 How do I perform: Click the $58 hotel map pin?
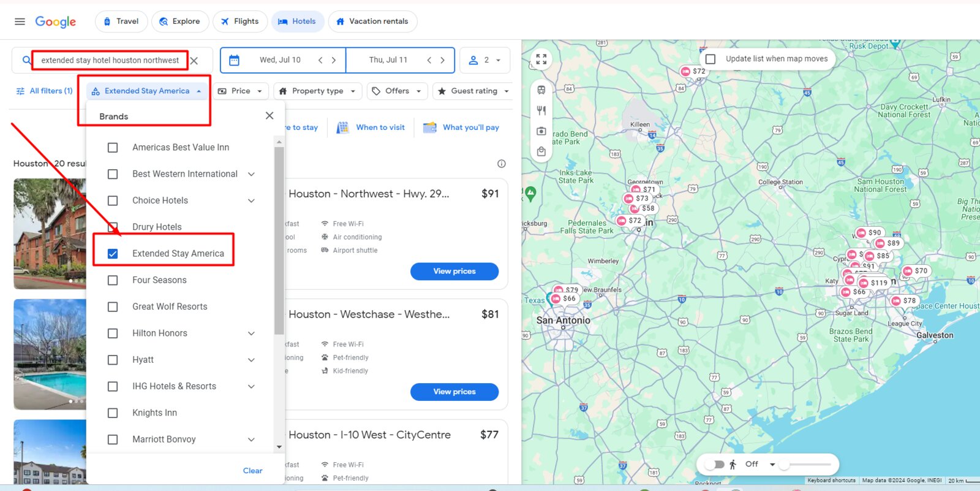tap(643, 208)
